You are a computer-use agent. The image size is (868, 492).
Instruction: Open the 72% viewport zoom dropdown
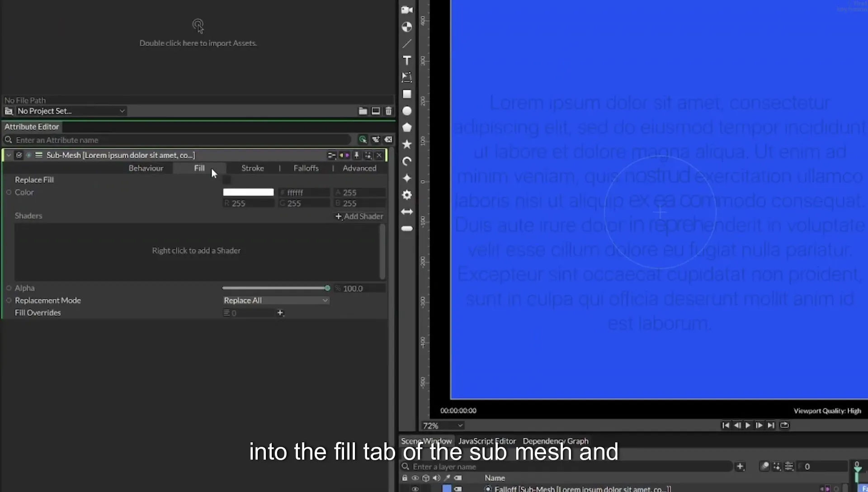pyautogui.click(x=443, y=426)
